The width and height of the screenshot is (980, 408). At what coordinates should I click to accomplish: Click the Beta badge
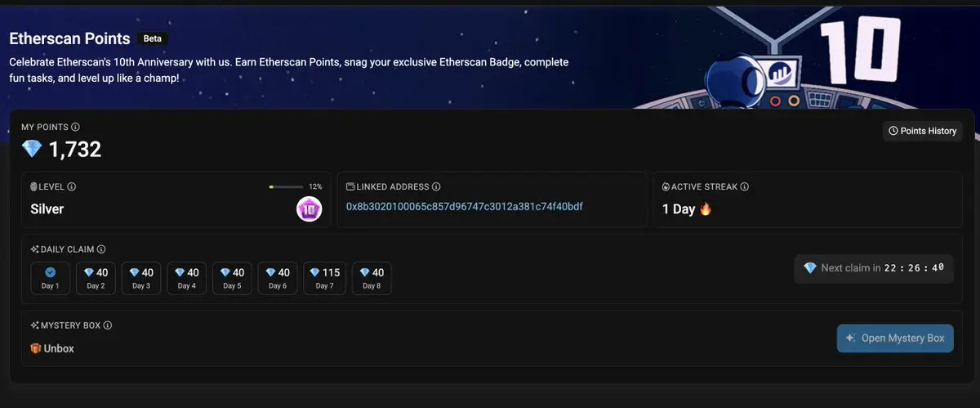pyautogui.click(x=152, y=38)
